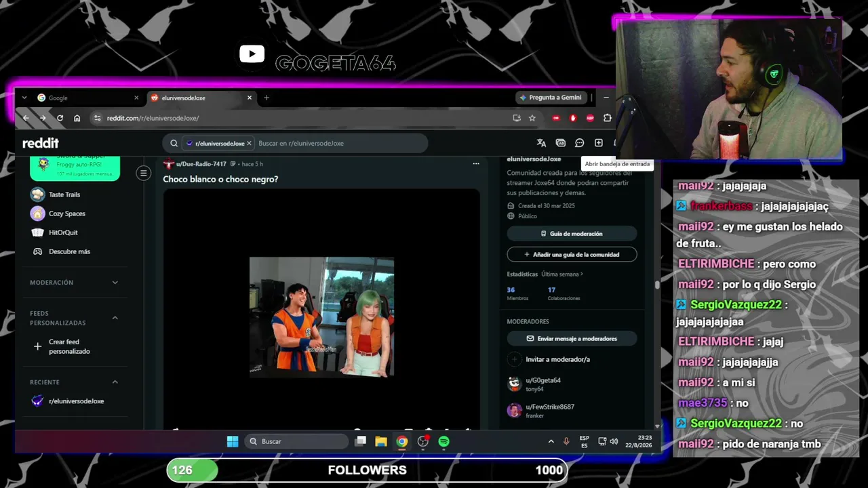Viewport: 868px width, 488px height.
Task: Open a new browser tab
Action: click(267, 98)
